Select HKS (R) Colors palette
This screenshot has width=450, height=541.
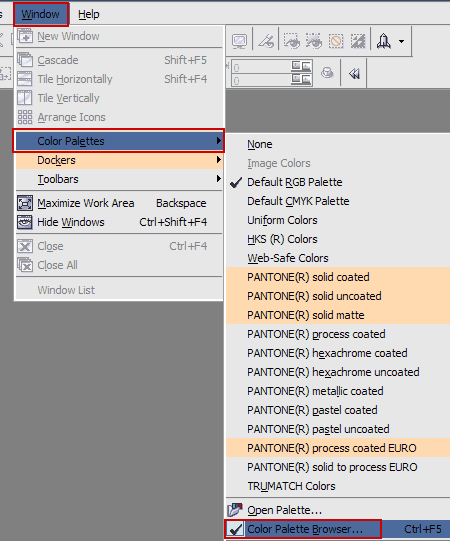(338, 239)
